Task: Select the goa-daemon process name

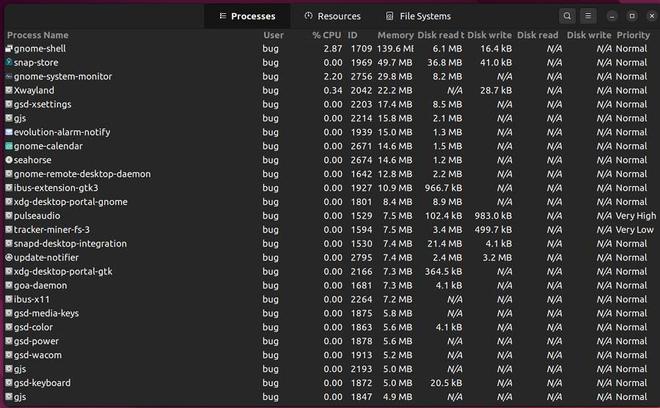Action: [x=40, y=285]
